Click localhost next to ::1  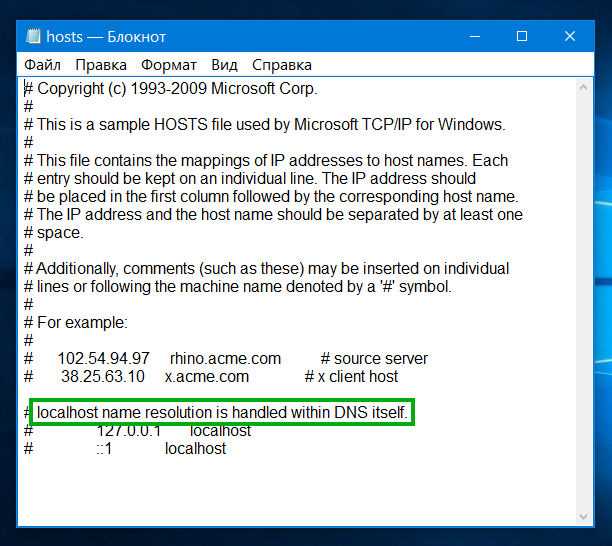tap(195, 448)
